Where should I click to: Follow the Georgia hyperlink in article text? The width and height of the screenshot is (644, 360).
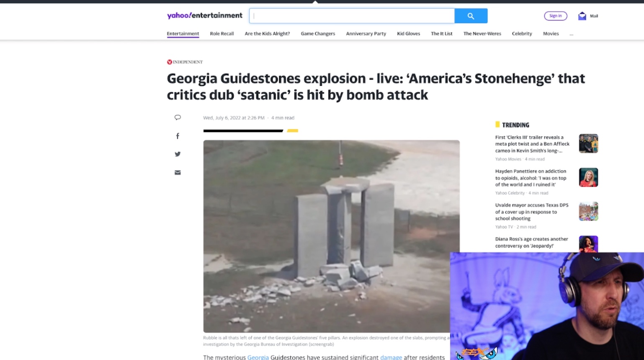(258, 357)
